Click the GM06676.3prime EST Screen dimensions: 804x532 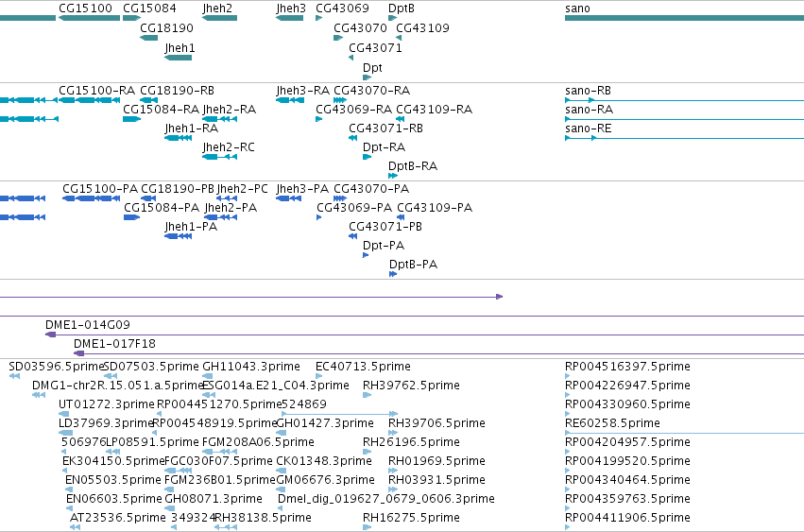click(282, 490)
